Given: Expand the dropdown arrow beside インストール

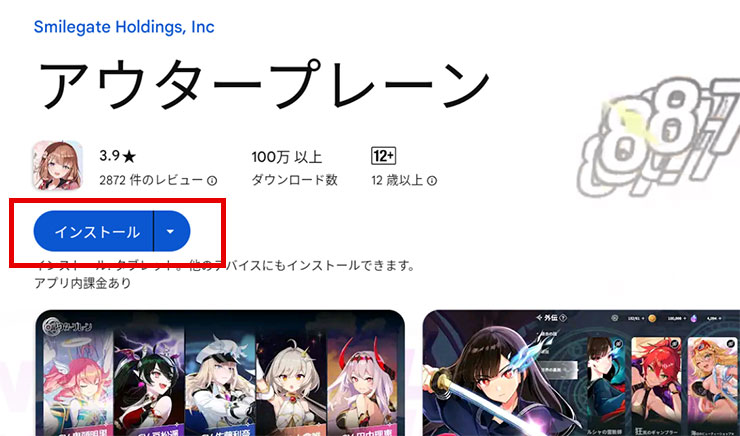Looking at the screenshot, I should pyautogui.click(x=172, y=231).
